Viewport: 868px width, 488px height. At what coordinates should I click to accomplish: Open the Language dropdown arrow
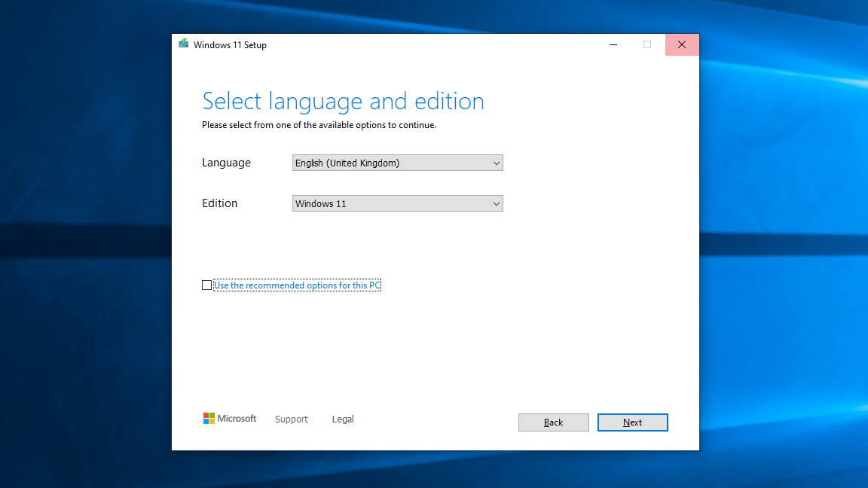(x=496, y=163)
